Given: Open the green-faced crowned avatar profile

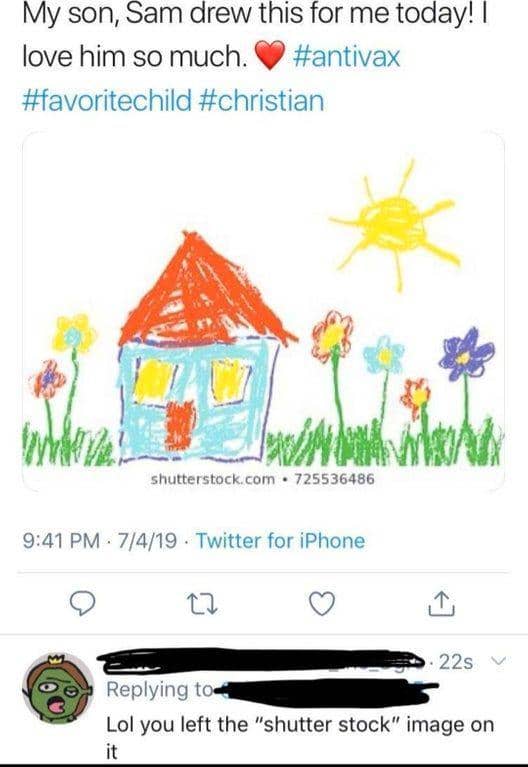Looking at the screenshot, I should (x=58, y=687).
